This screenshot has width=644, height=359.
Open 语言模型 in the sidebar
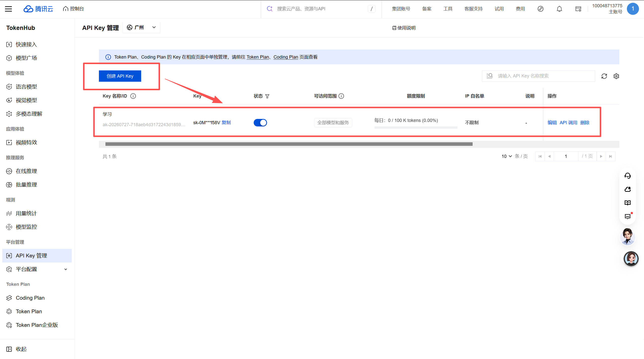37,87
